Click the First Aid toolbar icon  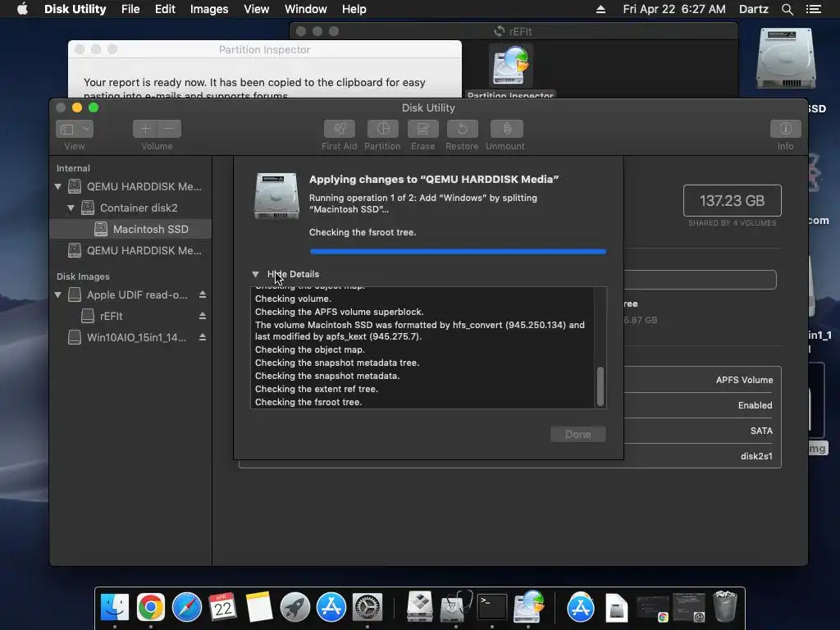click(x=339, y=129)
